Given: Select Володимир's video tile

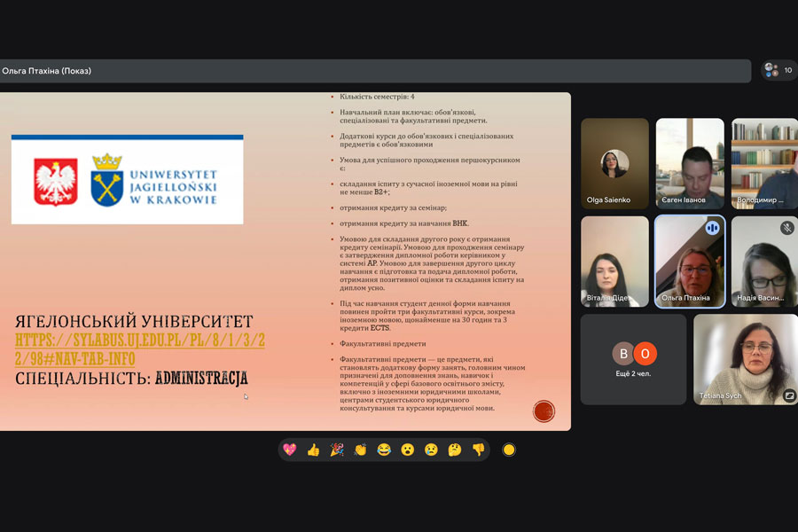Looking at the screenshot, I should click(x=764, y=163).
